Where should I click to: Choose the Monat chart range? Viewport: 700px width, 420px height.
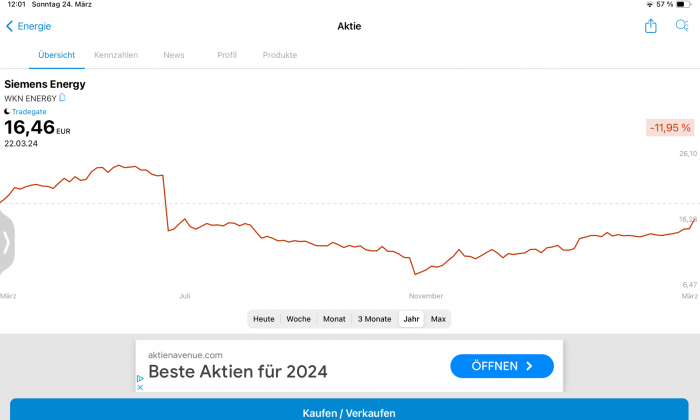334,319
